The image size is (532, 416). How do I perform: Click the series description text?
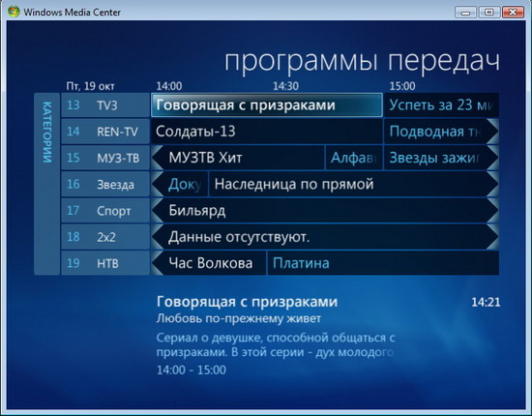tap(276, 345)
